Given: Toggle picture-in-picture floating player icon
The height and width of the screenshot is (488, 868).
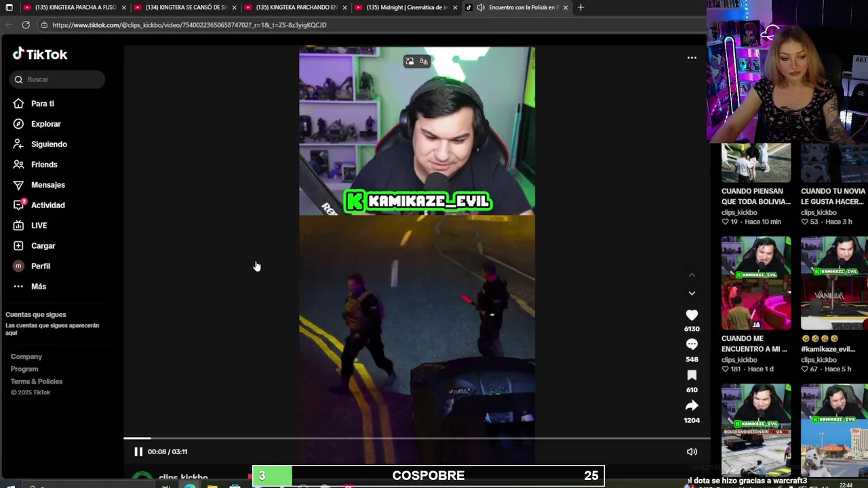Looking at the screenshot, I should point(410,61).
